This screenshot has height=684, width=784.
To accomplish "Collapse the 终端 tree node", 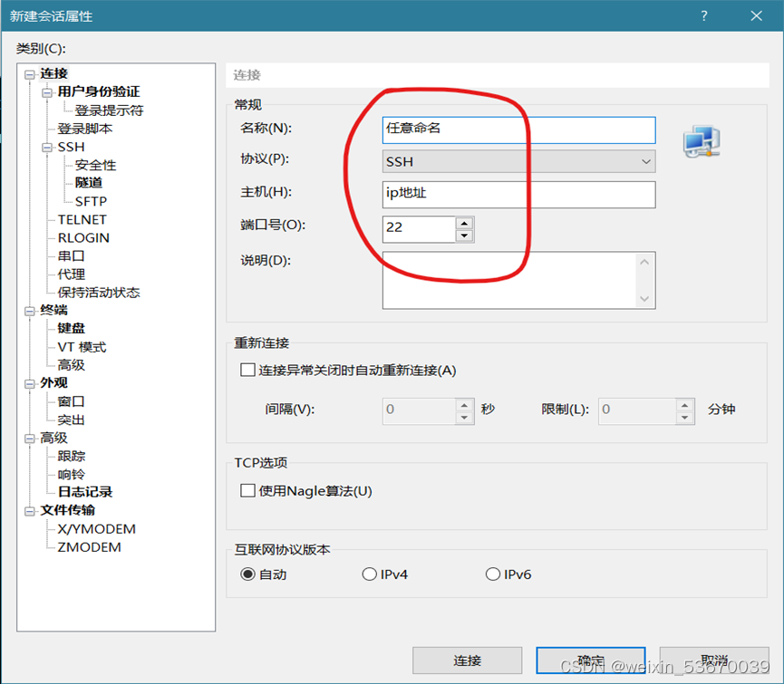I will click(x=30, y=311).
